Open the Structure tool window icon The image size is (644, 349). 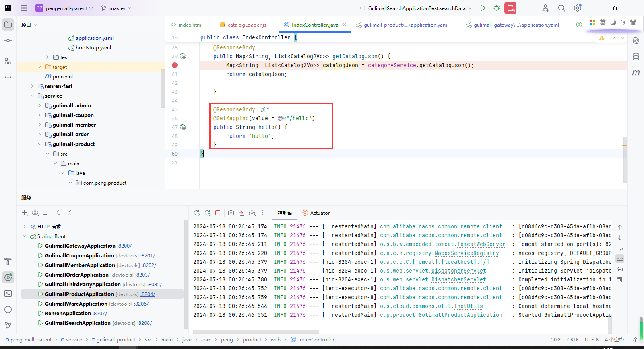click(8, 61)
